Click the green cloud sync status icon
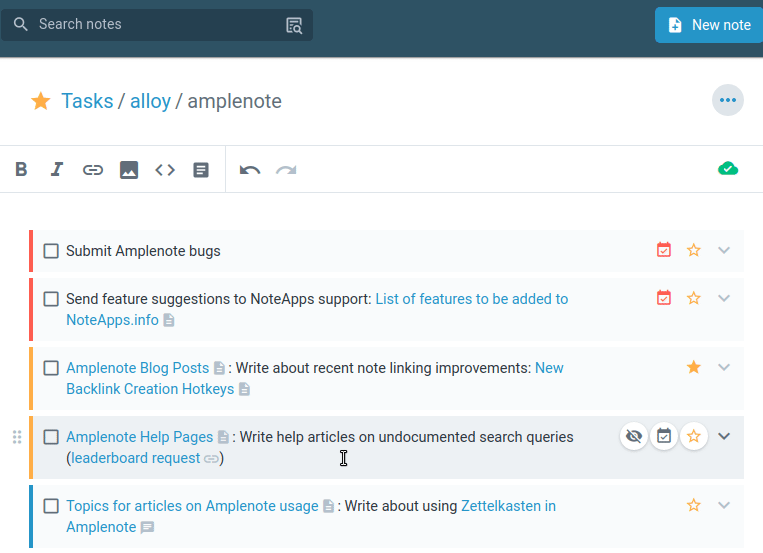763x553 pixels. click(728, 169)
